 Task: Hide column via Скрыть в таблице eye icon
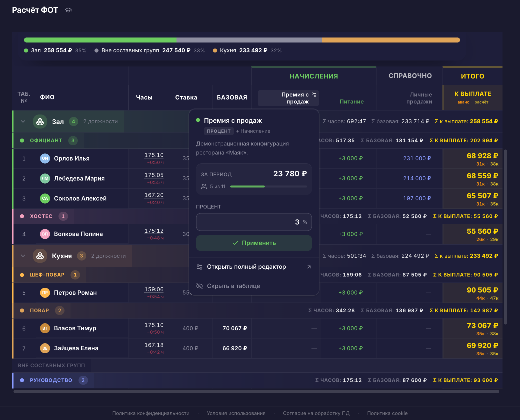[199, 286]
